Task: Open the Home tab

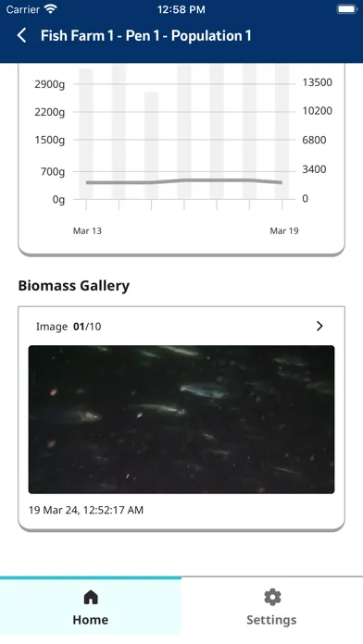Action: click(91, 606)
